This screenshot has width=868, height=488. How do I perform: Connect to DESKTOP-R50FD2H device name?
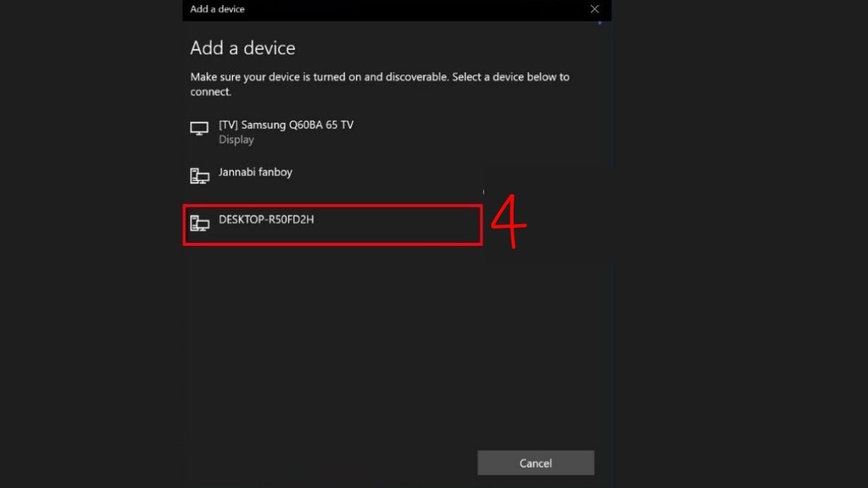(x=266, y=220)
